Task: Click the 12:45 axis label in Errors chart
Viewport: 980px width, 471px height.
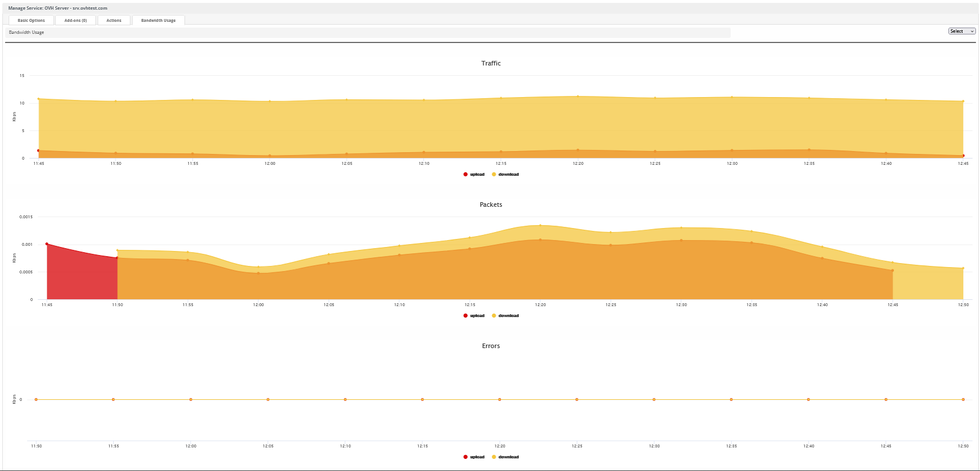Action: click(x=886, y=446)
